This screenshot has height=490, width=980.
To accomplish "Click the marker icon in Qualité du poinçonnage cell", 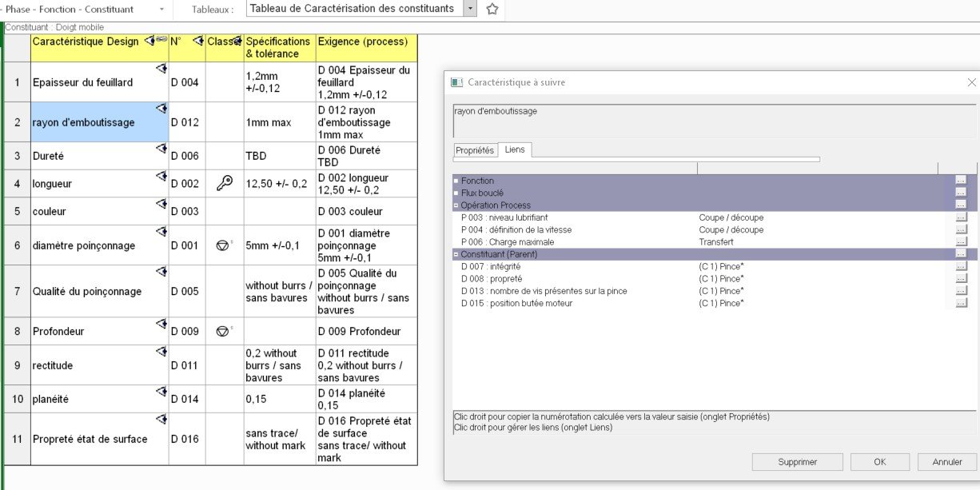I will (161, 271).
